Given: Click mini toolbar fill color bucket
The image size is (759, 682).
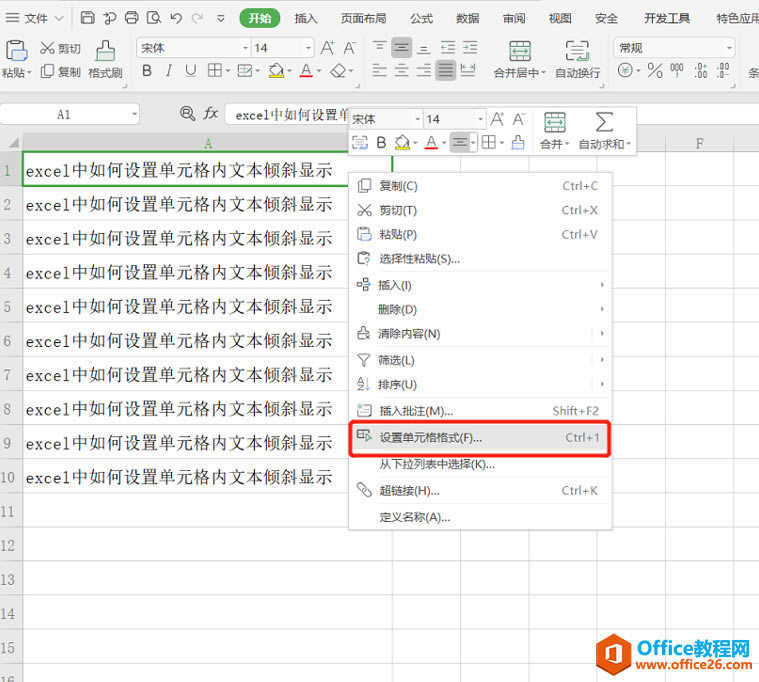Looking at the screenshot, I should [x=402, y=143].
